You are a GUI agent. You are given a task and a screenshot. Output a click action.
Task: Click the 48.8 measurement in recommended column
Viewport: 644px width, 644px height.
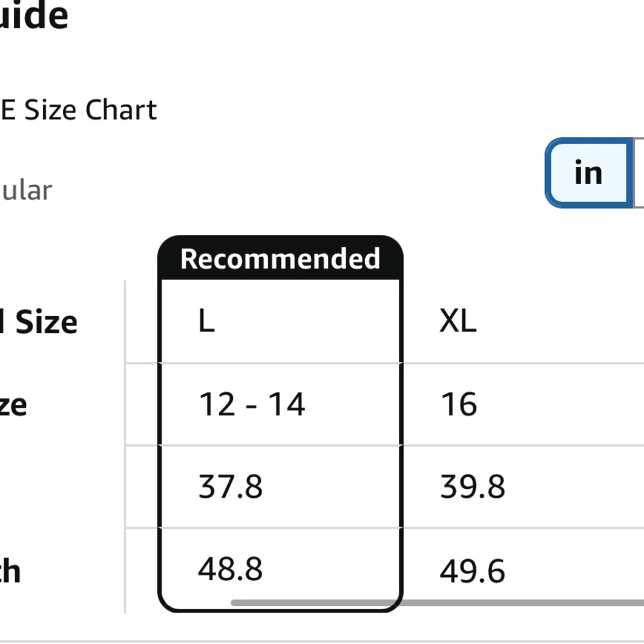[x=231, y=569]
